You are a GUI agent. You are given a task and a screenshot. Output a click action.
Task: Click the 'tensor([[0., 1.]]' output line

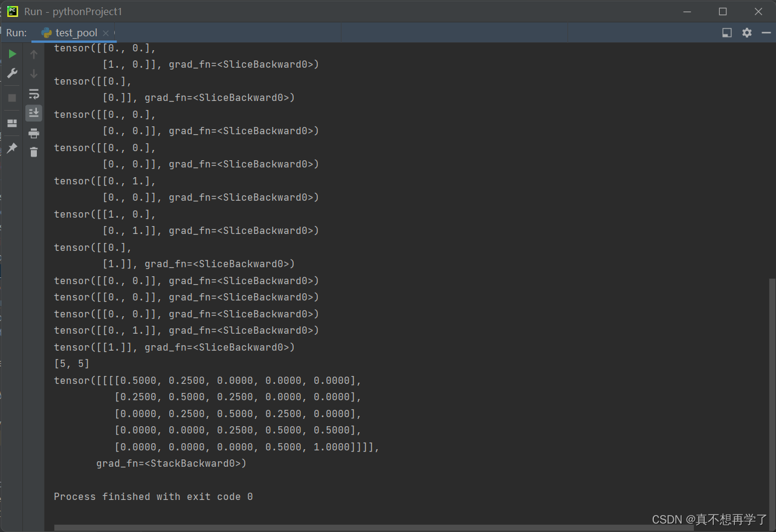186,330
